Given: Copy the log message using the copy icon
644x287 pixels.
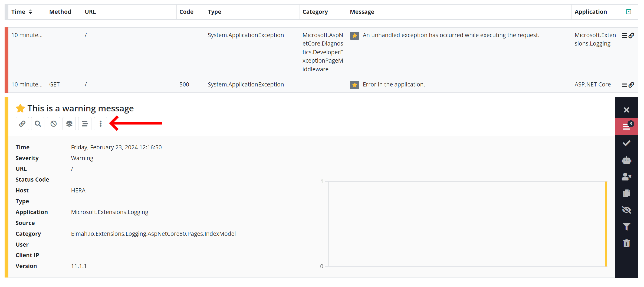Looking at the screenshot, I should click(x=626, y=193).
